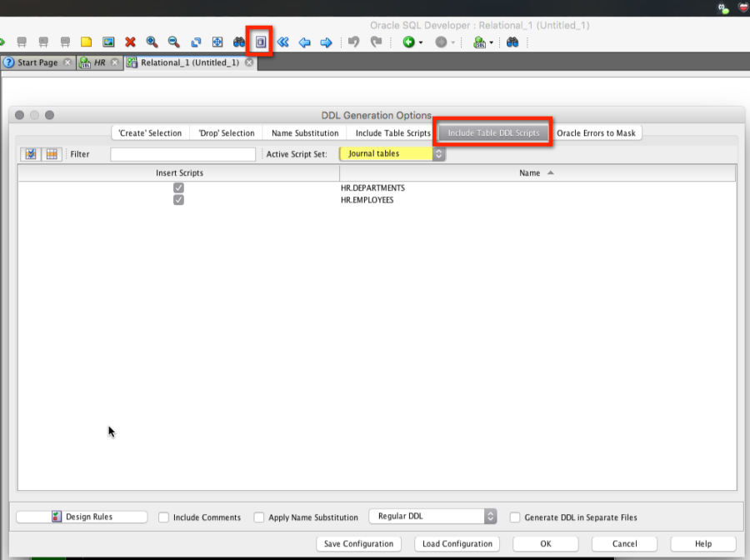Toggle Insert Scripts for HR.DEPARTMENTS
This screenshot has height=560, width=750.
[x=177, y=187]
